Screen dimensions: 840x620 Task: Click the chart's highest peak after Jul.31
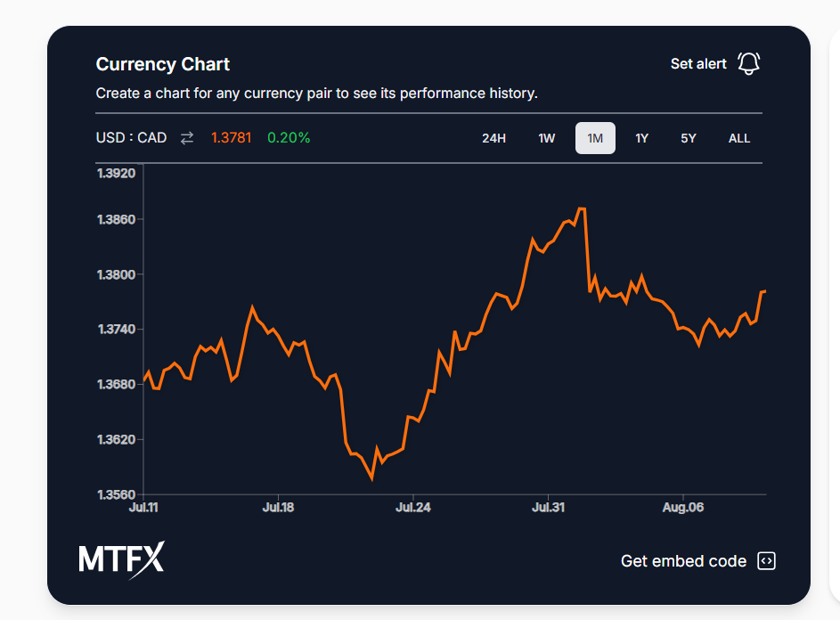581,209
